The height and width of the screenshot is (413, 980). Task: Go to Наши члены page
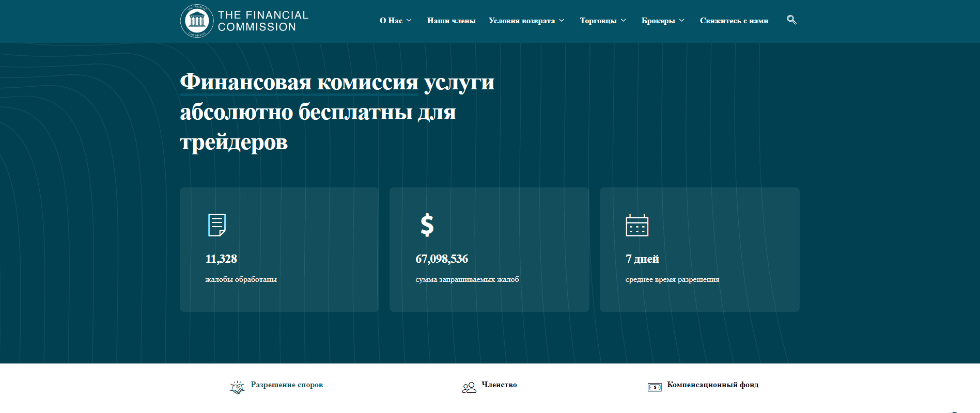[452, 21]
